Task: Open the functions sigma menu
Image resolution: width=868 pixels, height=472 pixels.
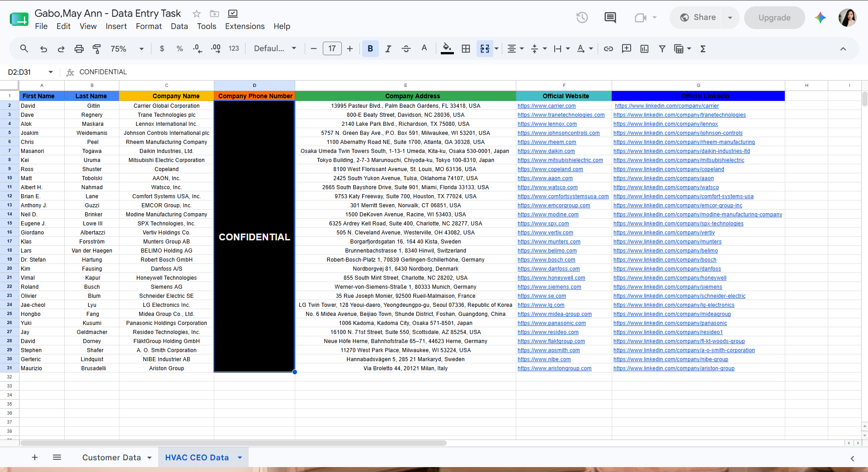Action: tap(703, 49)
